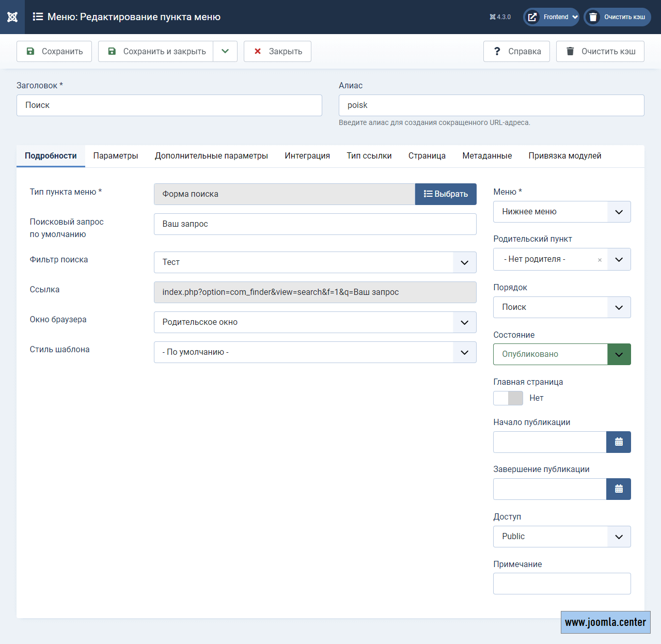Open calendar picker for Завершение публикации
The width and height of the screenshot is (661, 644).
coord(618,489)
